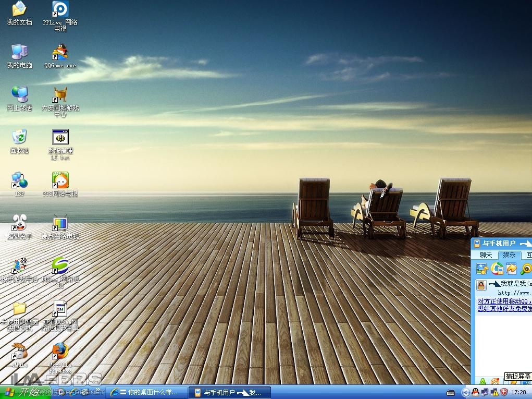The image size is (532, 399).
Task: Click the 网上邻居 network icon
Action: (x=19, y=95)
